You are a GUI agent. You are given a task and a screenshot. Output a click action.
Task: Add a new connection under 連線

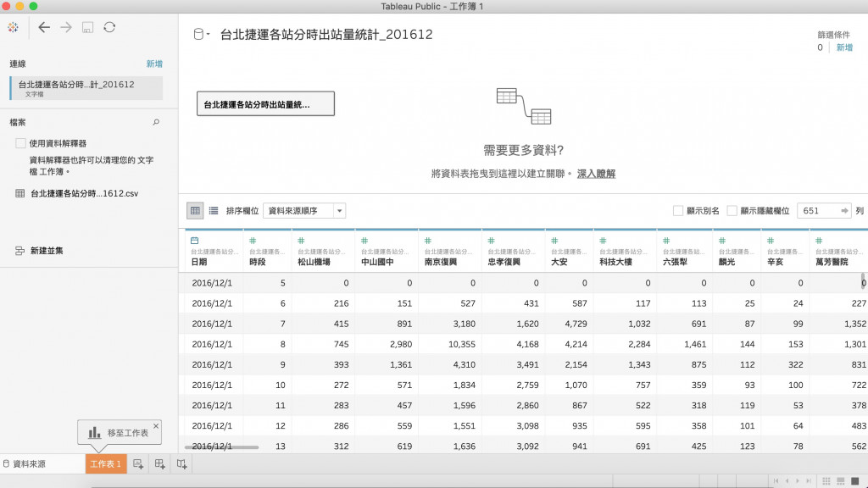[154, 64]
